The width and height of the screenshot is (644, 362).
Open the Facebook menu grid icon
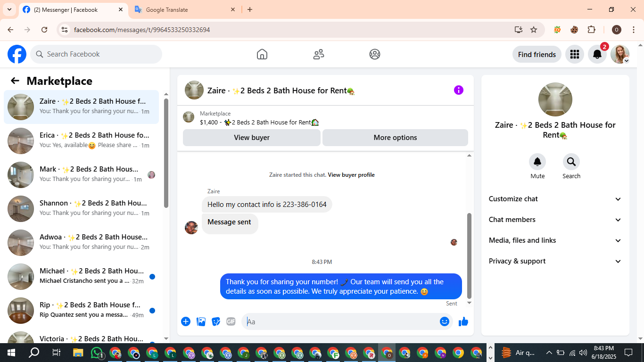point(574,54)
